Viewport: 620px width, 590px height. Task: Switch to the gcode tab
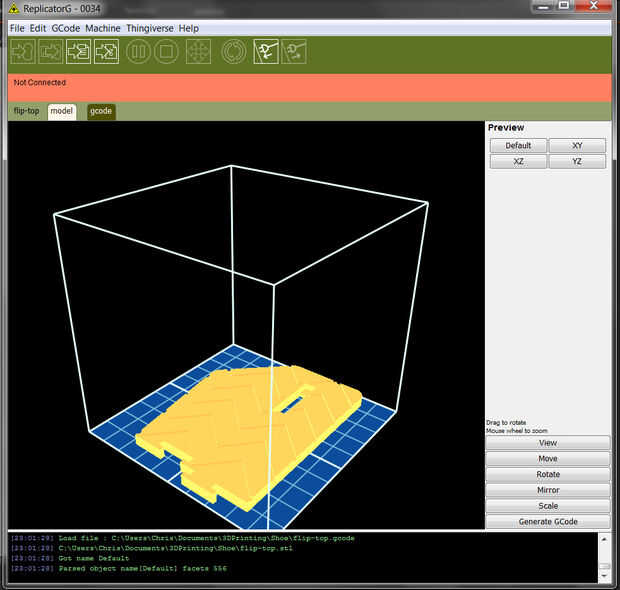(101, 111)
